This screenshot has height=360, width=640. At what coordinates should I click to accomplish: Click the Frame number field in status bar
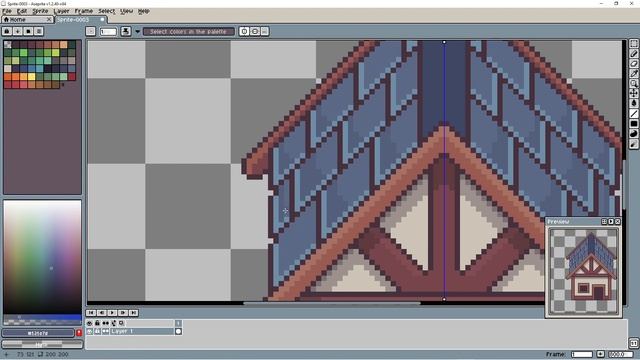pyautogui.click(x=582, y=354)
